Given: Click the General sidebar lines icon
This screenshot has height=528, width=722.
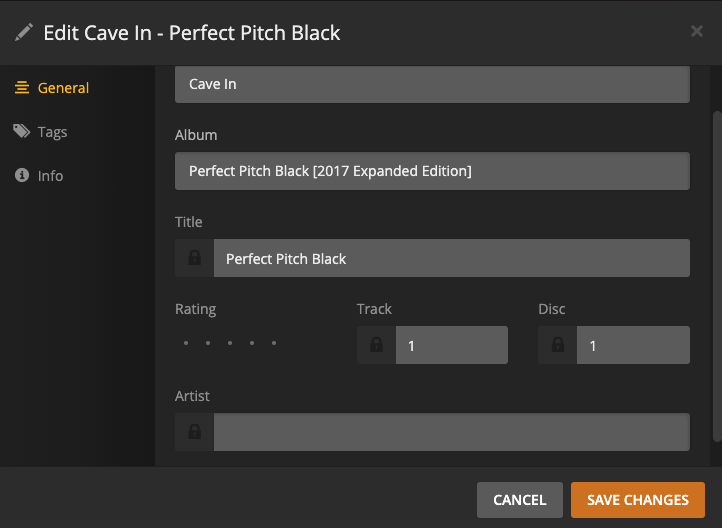Looking at the screenshot, I should click(x=21, y=88).
